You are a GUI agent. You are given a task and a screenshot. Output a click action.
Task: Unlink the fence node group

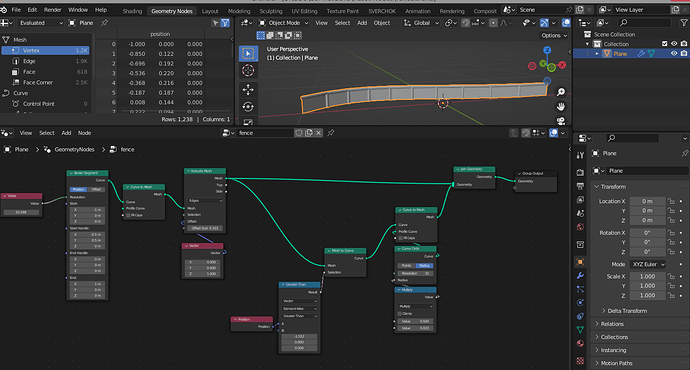point(319,133)
